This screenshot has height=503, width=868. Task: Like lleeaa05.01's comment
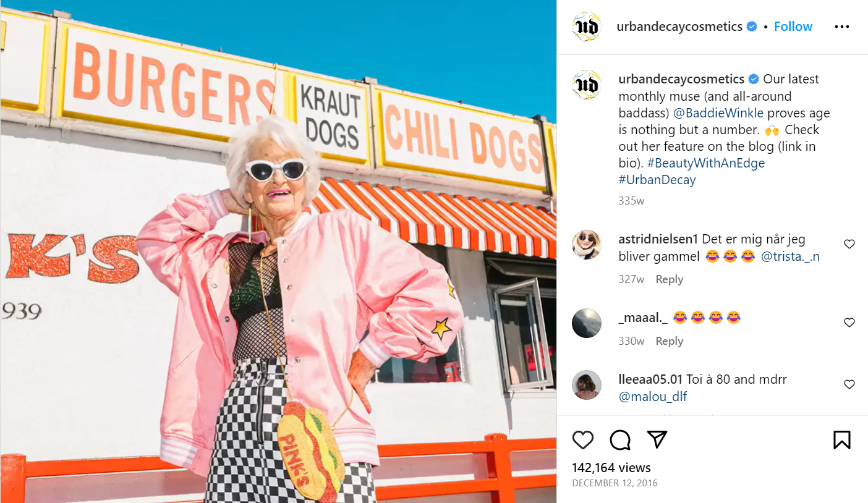[849, 384]
